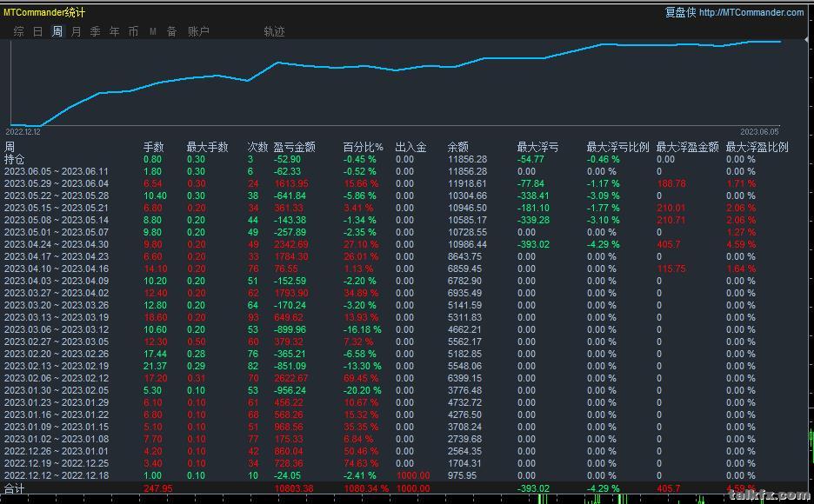Open the http://MTCommander.com link
Viewport: 814px width, 504px height.
point(751,12)
